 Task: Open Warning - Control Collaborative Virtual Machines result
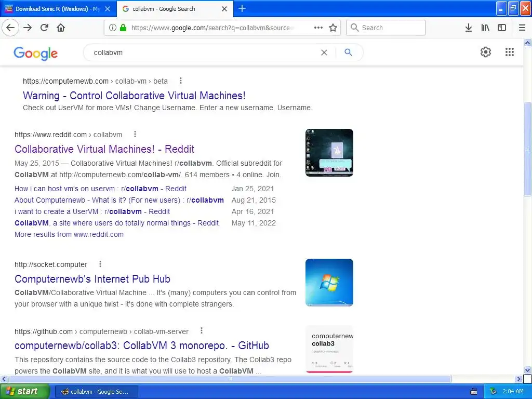[134, 96]
